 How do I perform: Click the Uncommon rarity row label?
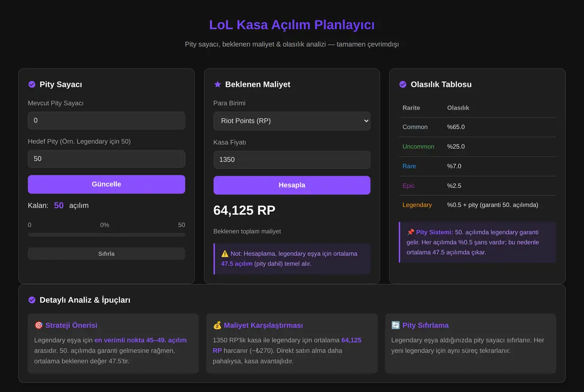tap(419, 146)
